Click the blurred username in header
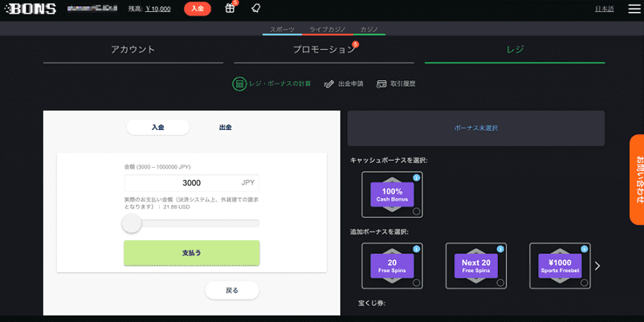The width and height of the screenshot is (644, 322). click(x=92, y=8)
